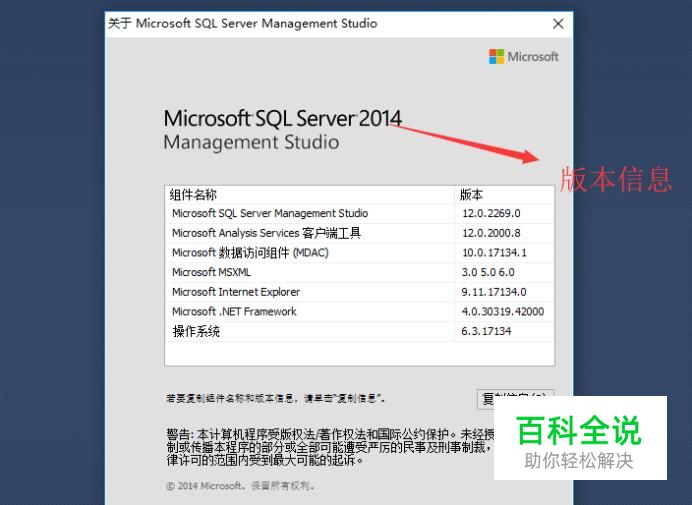Viewport: 692px width, 505px height.
Task: Click the © 2014 Microsoft copyright text
Action: [x=241, y=486]
